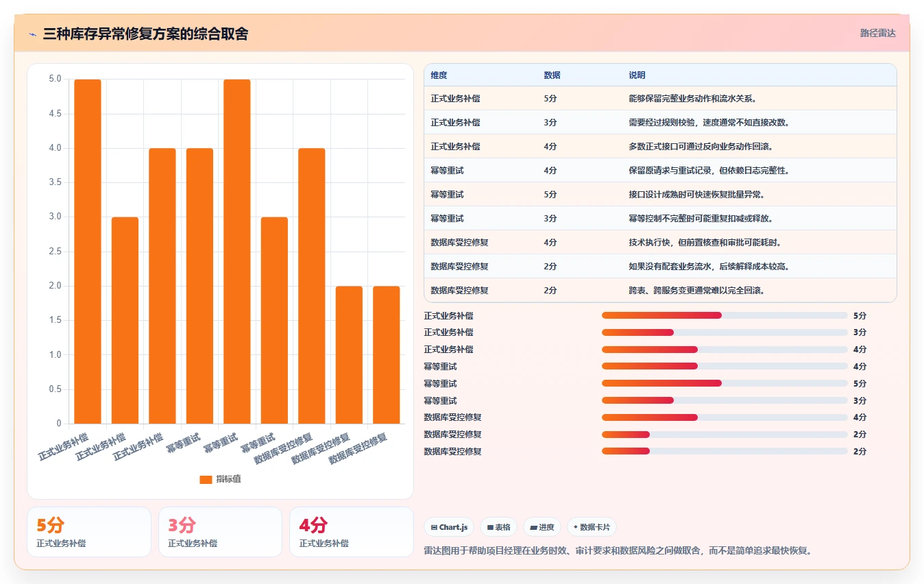Select the row 保留原请求与重试记录，但依赖日志完整性
Viewport: 924px width, 584px height.
(660, 170)
